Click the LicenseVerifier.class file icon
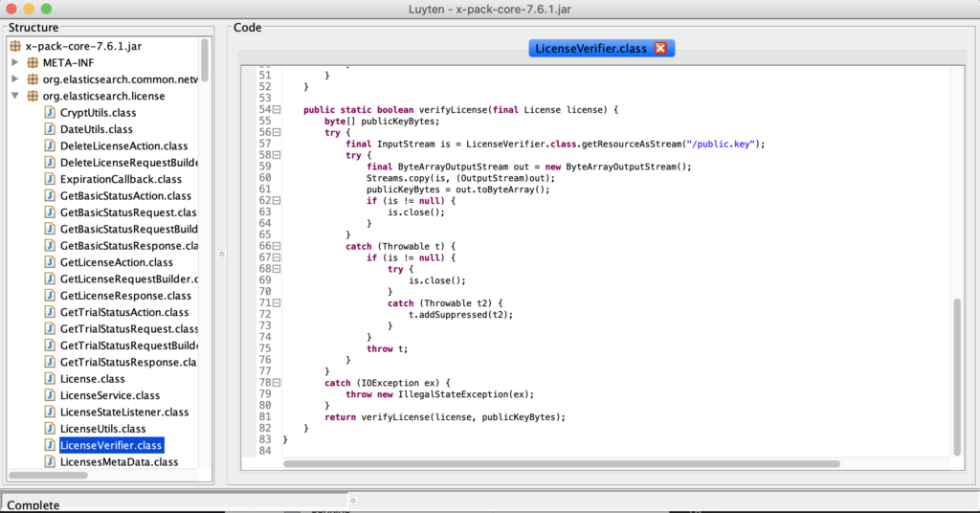This screenshot has height=513, width=980. coord(50,445)
